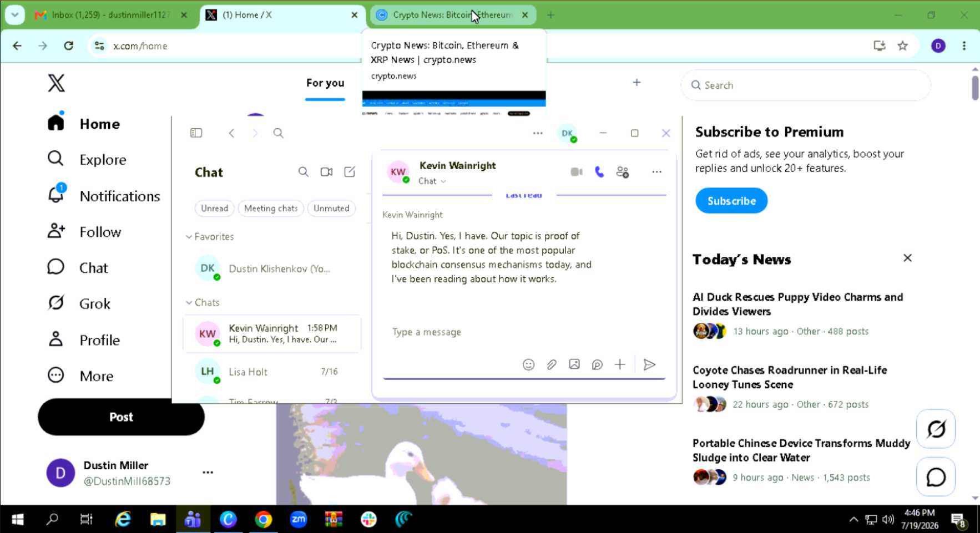This screenshot has width=980, height=533.
Task: Open the Chrome three-dot menu
Action: click(x=964, y=46)
